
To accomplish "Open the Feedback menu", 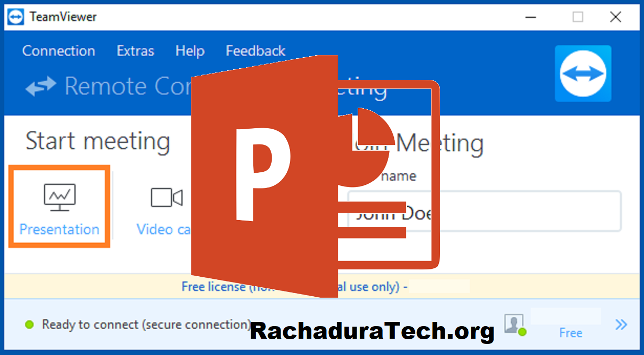I will tap(255, 51).
